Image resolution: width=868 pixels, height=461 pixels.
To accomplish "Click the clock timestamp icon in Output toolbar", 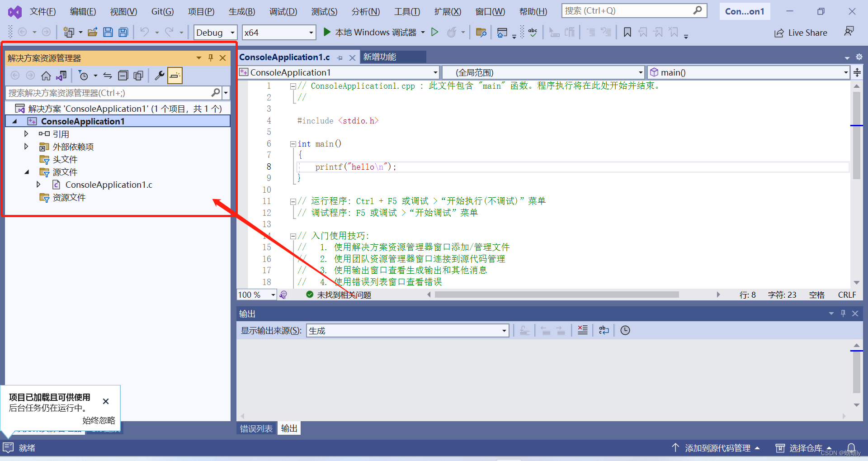I will point(625,330).
